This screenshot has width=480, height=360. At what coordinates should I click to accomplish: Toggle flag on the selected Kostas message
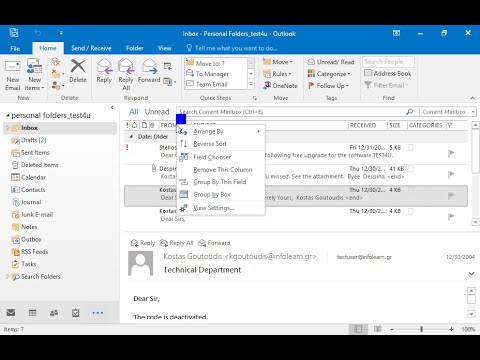[x=451, y=195]
